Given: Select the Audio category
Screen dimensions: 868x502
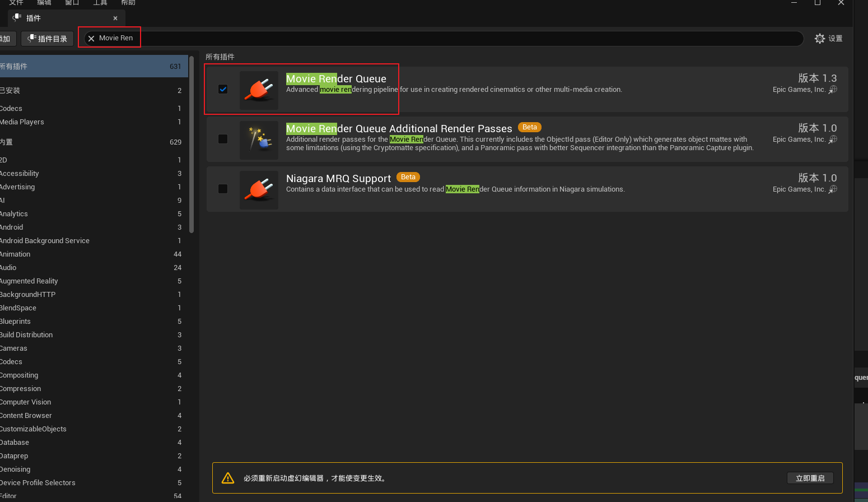Looking at the screenshot, I should click(94, 268).
